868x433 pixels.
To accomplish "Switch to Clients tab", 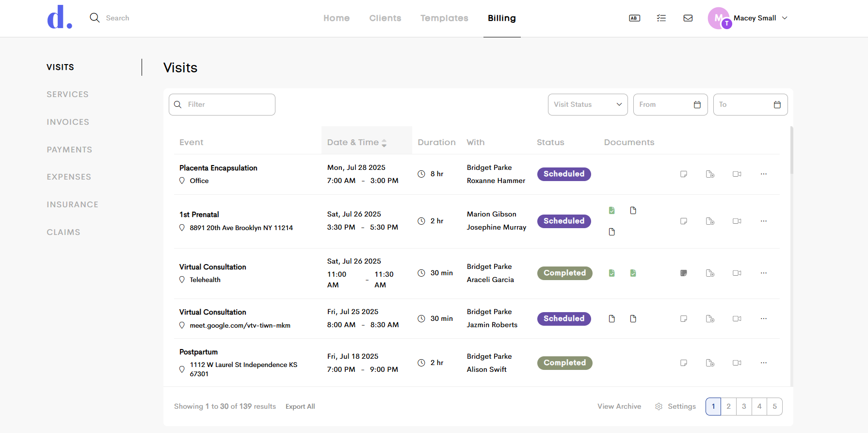I will point(385,18).
